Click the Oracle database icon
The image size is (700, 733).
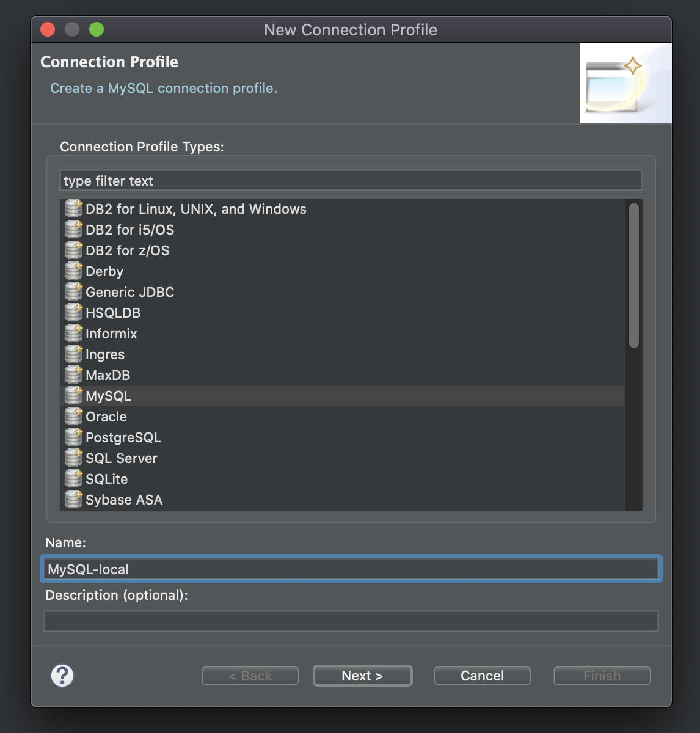[x=73, y=417]
